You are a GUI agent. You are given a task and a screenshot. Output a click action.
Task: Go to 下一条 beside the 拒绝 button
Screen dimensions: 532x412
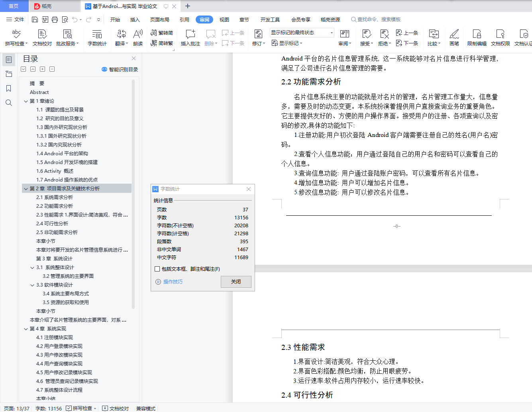pos(407,43)
